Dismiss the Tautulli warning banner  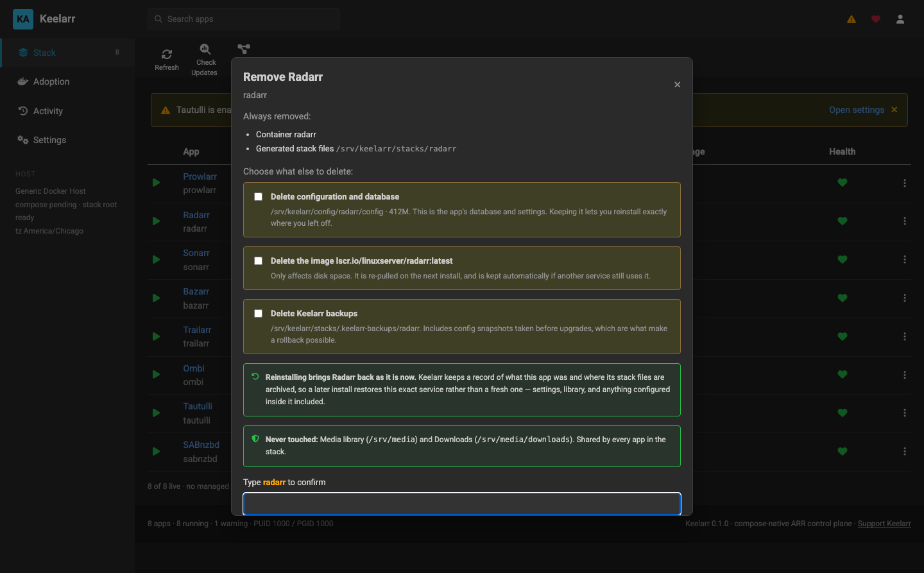click(894, 110)
